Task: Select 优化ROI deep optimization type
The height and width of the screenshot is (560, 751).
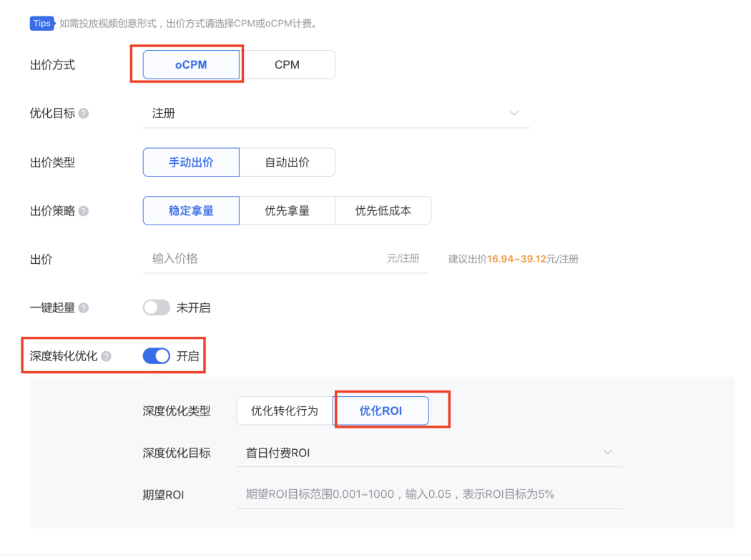Action: (x=381, y=411)
